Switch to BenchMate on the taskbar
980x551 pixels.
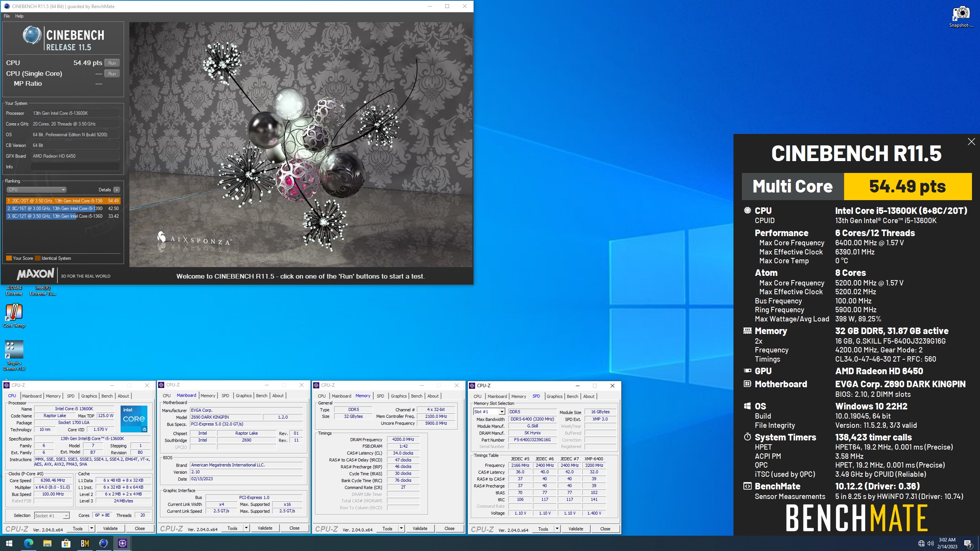coord(85,543)
